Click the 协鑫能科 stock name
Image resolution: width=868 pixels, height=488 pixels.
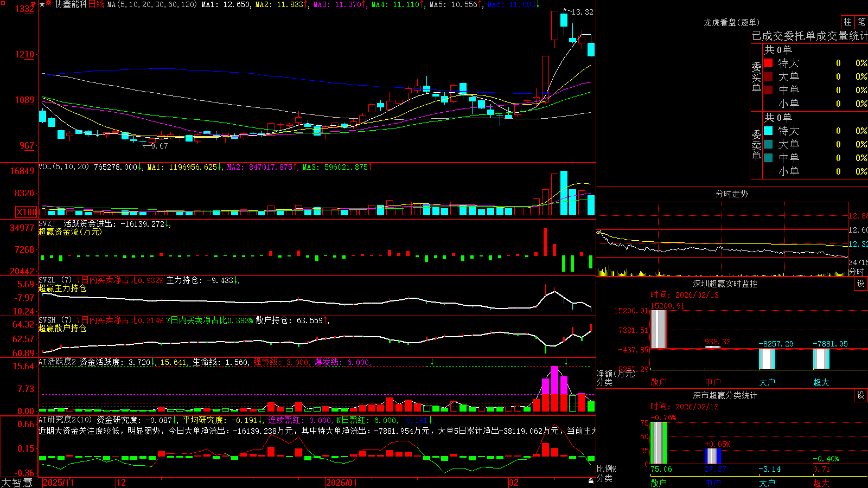click(71, 4)
